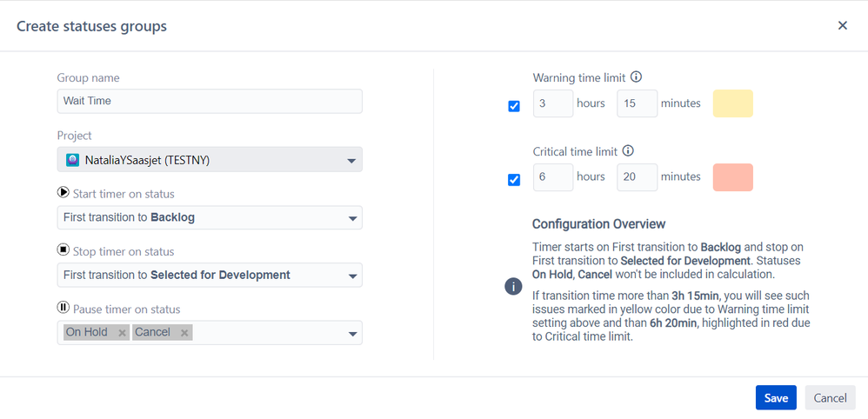
Task: Click the Critical minutes field showing 20
Action: click(638, 177)
